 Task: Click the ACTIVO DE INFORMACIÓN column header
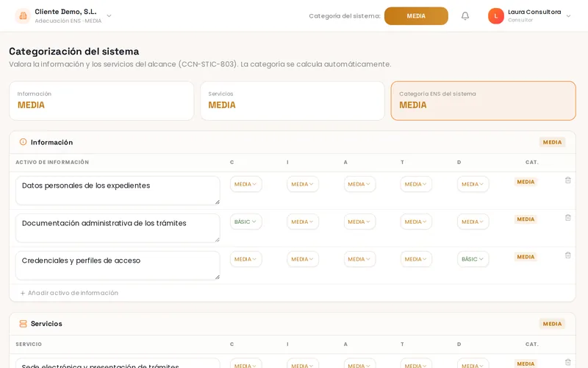point(52,162)
